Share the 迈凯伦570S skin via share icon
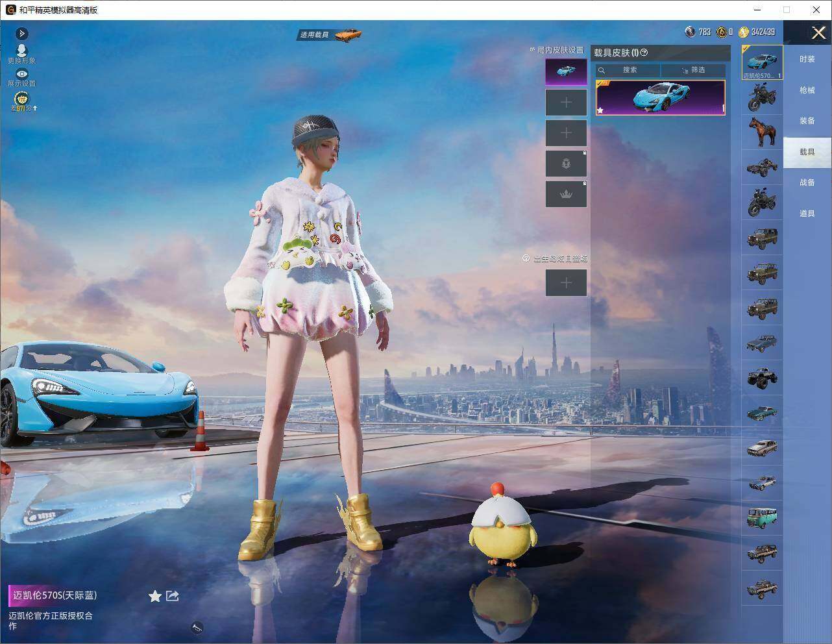The image size is (832, 644). coord(173,595)
